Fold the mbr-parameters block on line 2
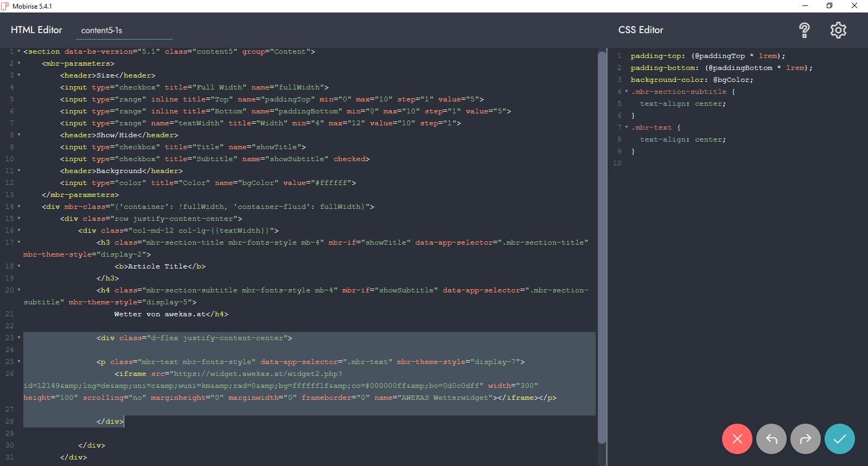This screenshot has width=868, height=466. (19, 63)
